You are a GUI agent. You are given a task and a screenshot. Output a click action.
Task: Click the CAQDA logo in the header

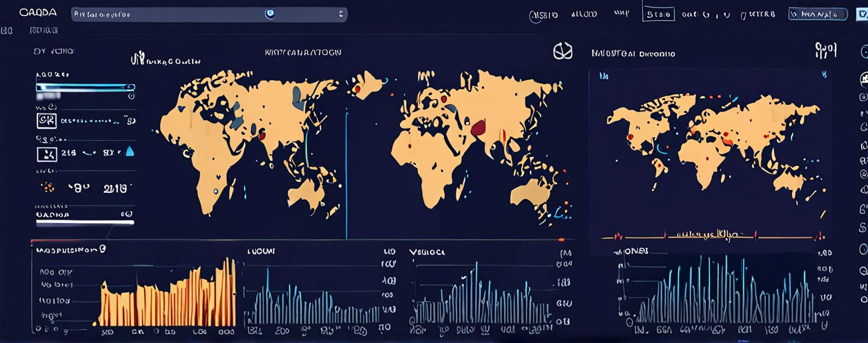[37, 12]
